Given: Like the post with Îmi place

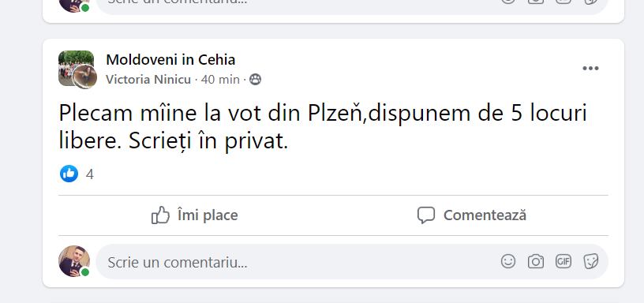Looking at the screenshot, I should (x=195, y=215).
